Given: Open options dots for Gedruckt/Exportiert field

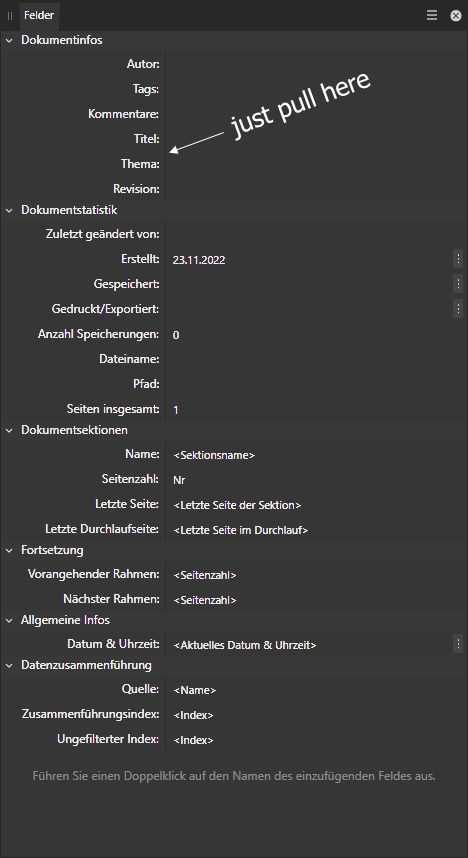Looking at the screenshot, I should pyautogui.click(x=458, y=309).
